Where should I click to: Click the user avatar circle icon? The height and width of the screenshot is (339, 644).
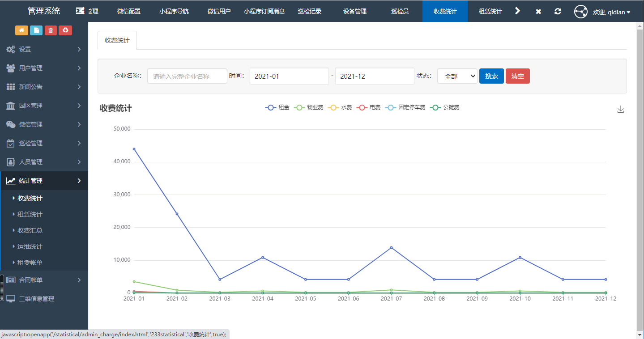(581, 12)
